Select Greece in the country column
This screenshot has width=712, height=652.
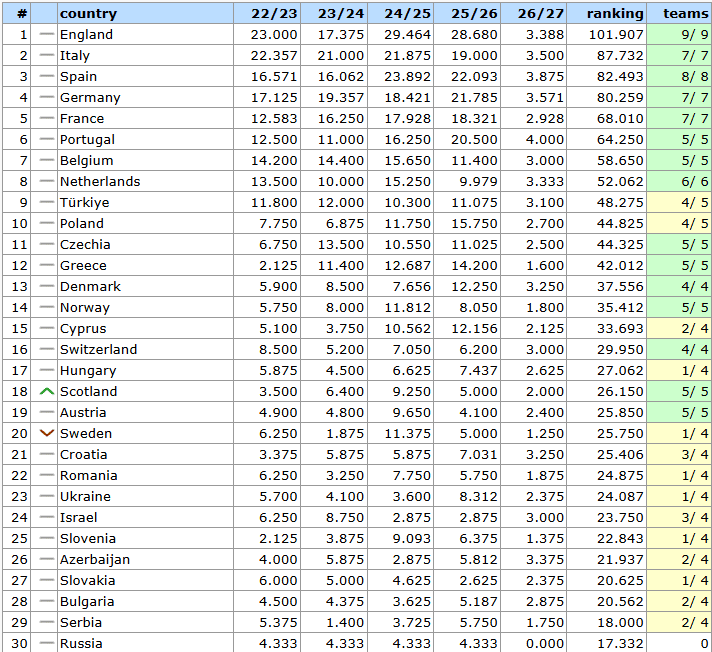83,266
